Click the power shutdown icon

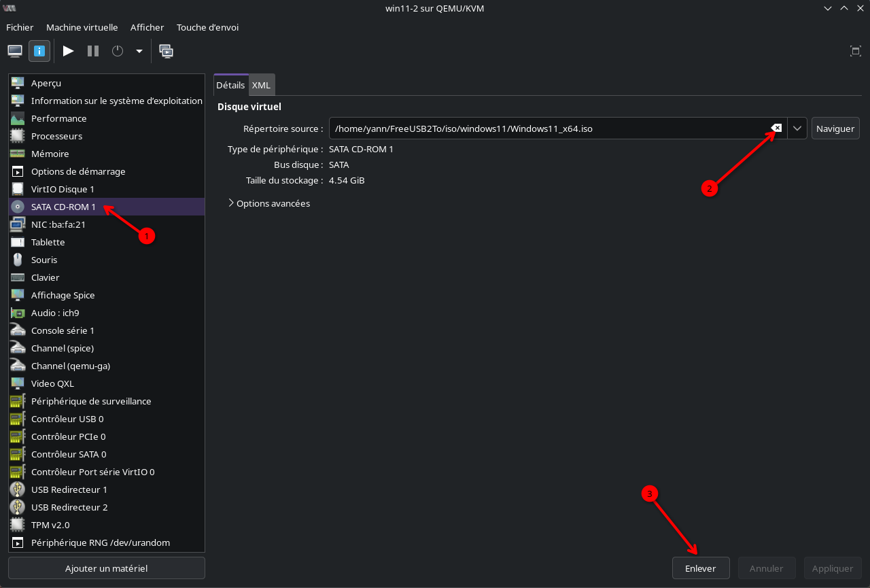point(118,51)
